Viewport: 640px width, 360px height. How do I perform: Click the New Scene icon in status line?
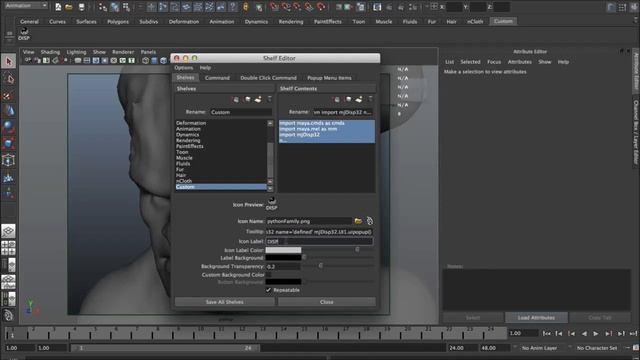point(58,7)
